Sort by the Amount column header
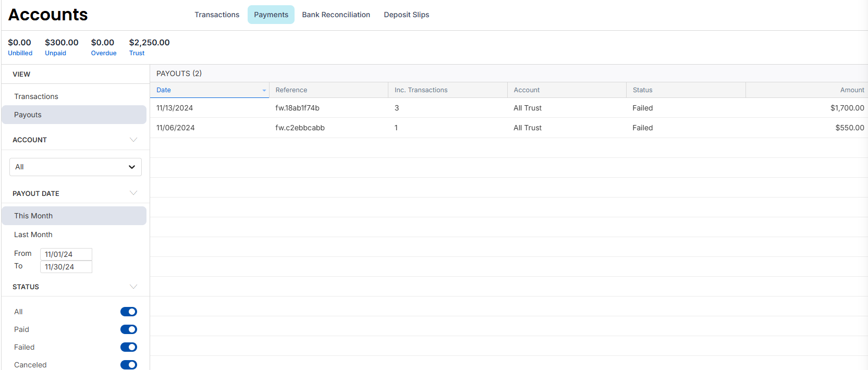The width and height of the screenshot is (868, 370). tap(852, 90)
